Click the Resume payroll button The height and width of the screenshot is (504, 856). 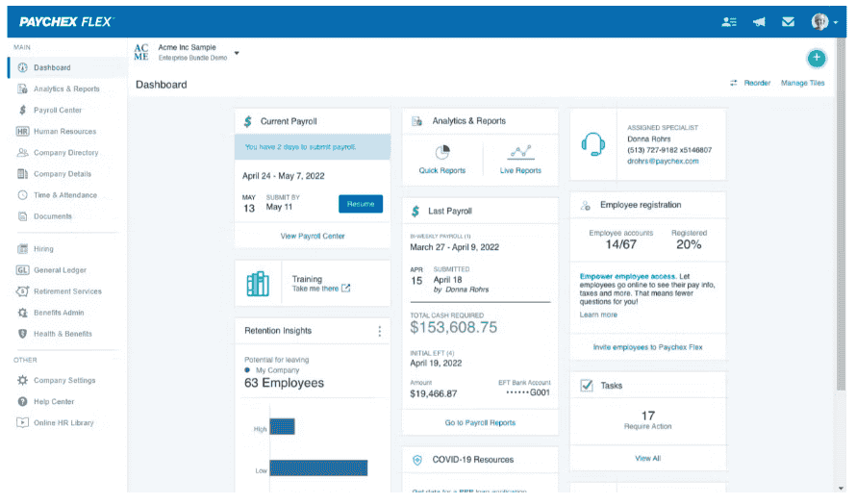361,204
